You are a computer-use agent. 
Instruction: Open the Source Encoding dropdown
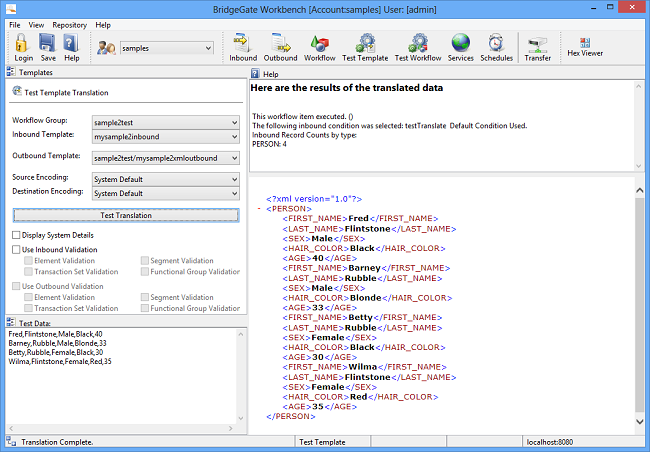(x=234, y=179)
